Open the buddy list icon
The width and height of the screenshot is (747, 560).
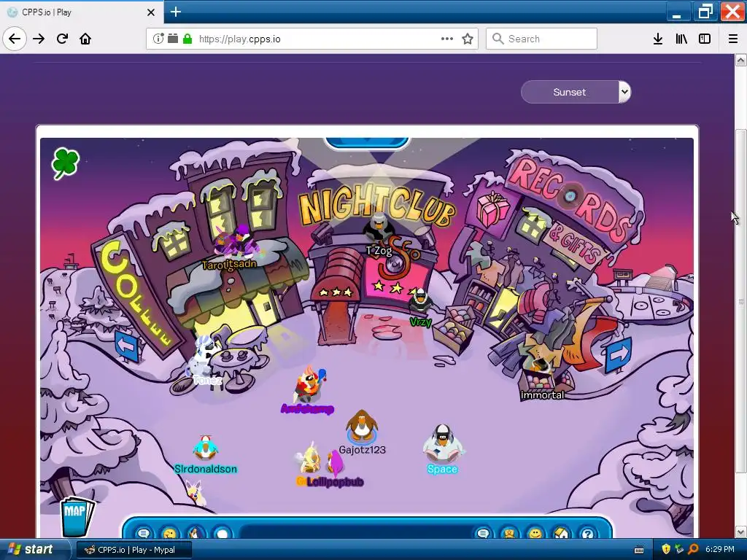(509, 533)
